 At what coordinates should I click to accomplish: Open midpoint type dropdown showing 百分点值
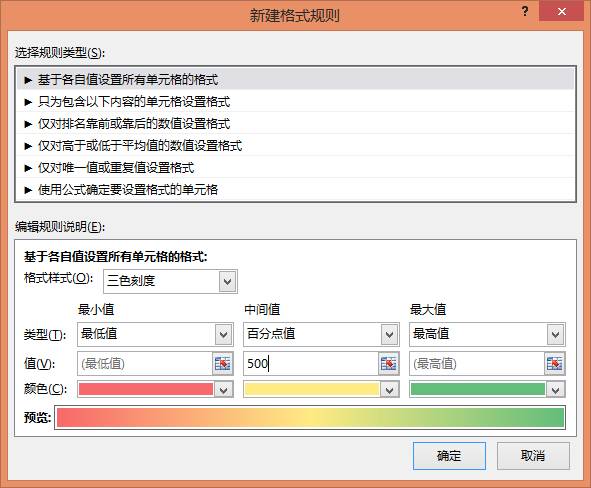point(321,334)
